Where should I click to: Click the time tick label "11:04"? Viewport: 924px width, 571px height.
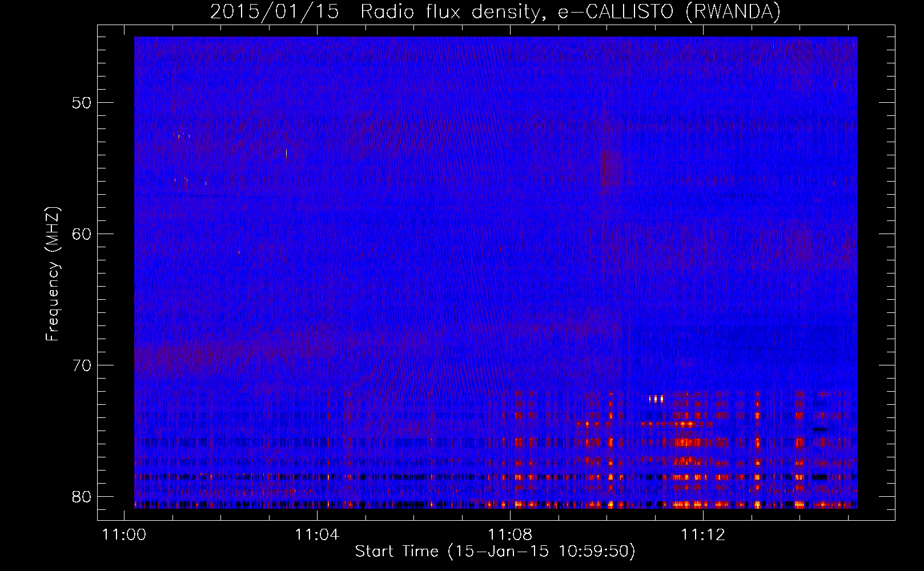[317, 534]
